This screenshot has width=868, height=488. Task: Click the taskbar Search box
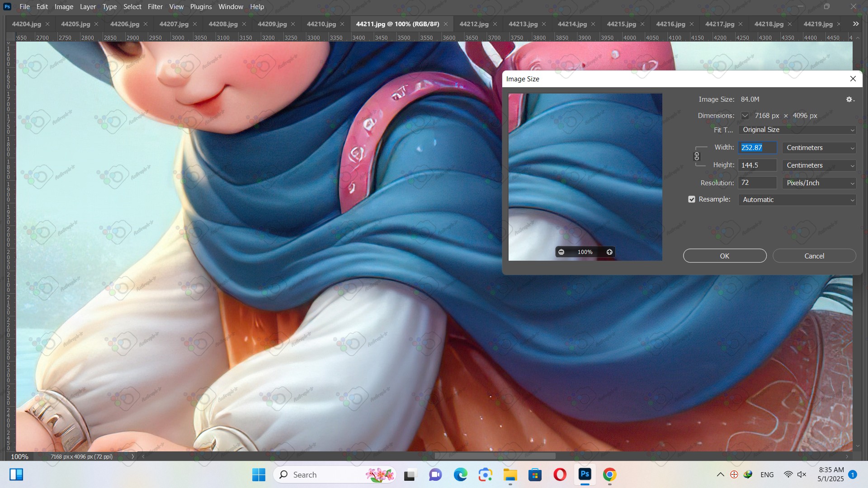pos(335,474)
